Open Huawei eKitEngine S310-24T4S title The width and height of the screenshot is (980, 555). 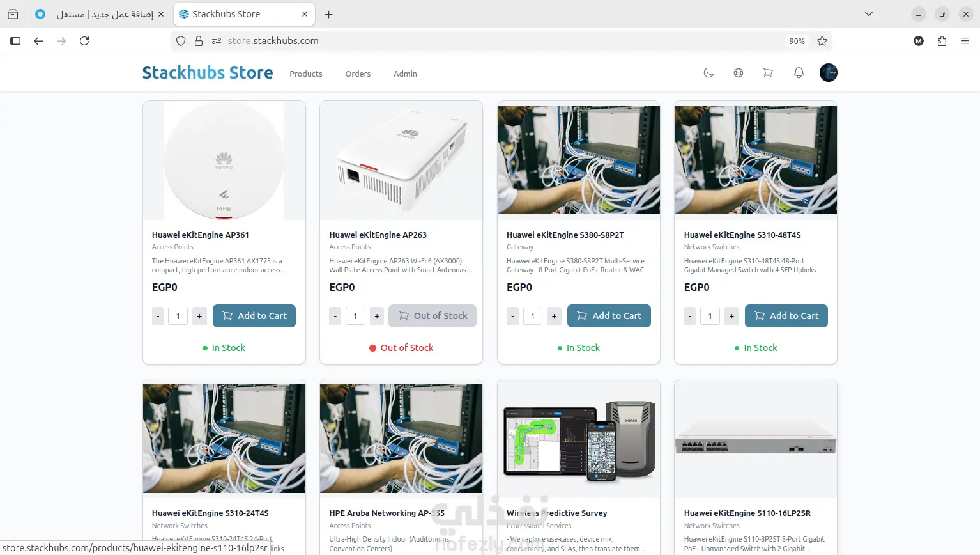210,513
